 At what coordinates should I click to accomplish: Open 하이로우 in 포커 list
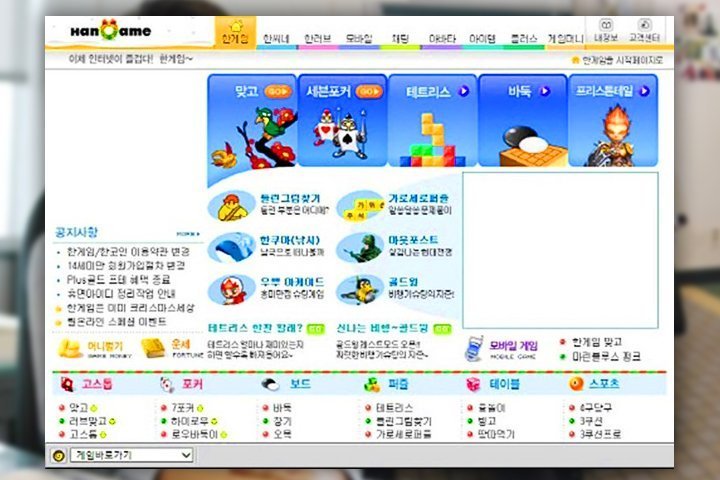tap(190, 421)
